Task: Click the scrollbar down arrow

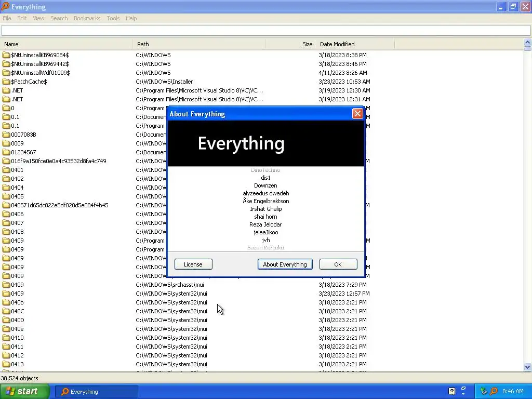Action: (527, 367)
